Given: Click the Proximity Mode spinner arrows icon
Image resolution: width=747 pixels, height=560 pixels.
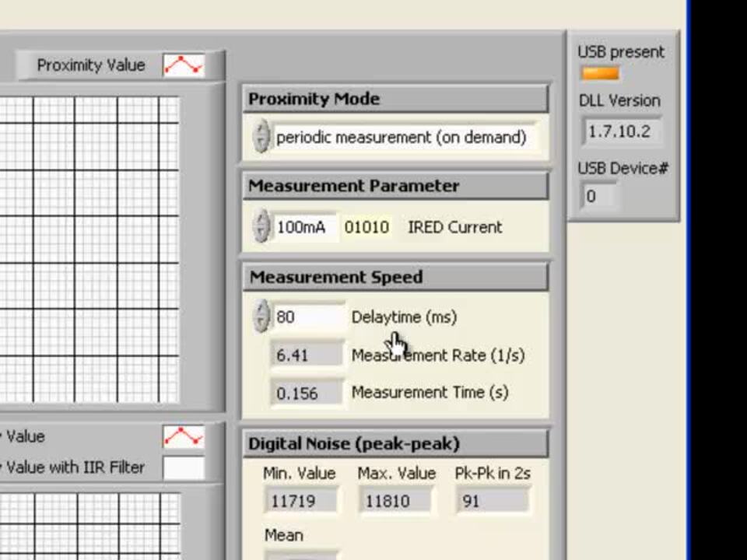Looking at the screenshot, I should (263, 137).
